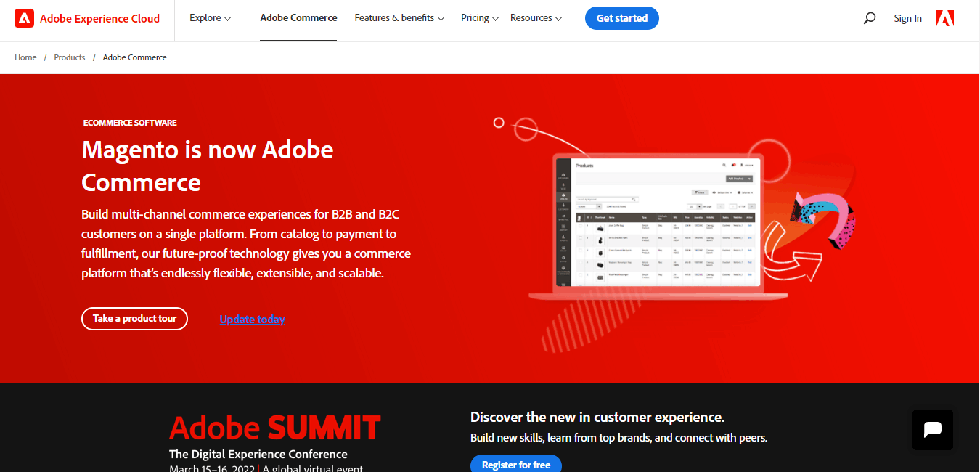Click Register for free button
Viewport: 980px width, 472px height.
[515, 464]
